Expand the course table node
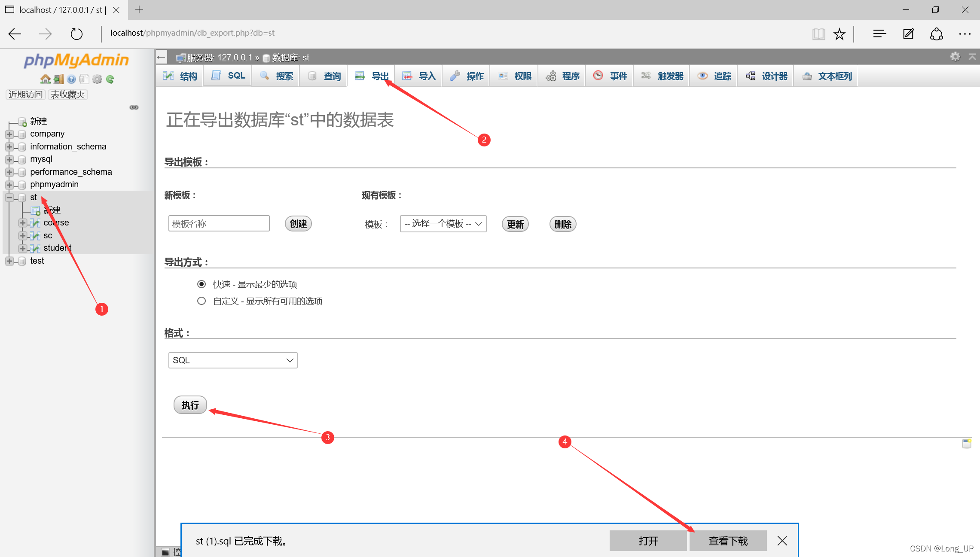The image size is (980, 557). point(22,223)
